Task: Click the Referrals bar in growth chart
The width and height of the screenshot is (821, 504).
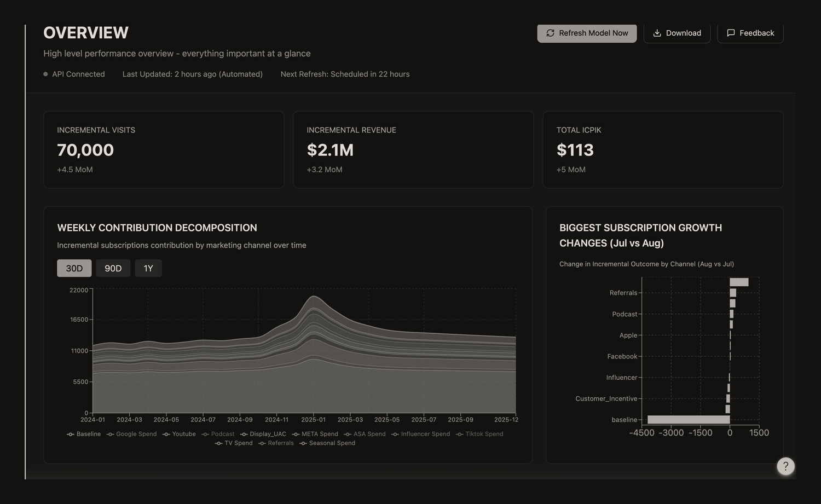Action: (x=733, y=293)
